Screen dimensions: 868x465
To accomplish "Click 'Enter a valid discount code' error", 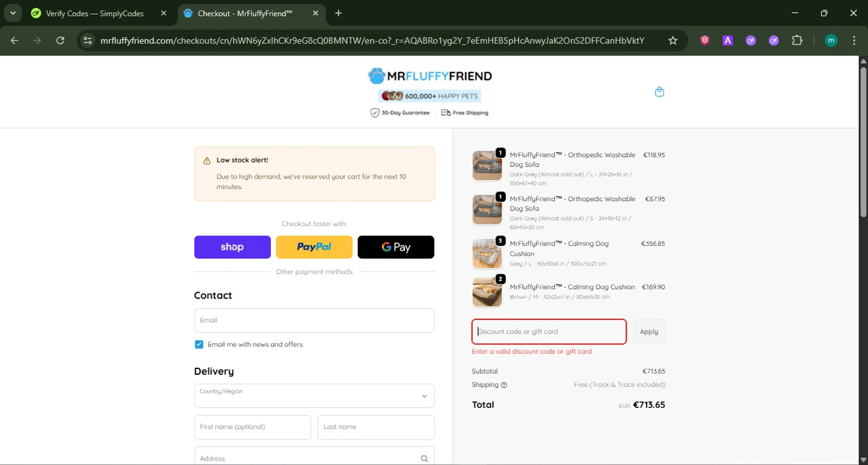I will 532,352.
